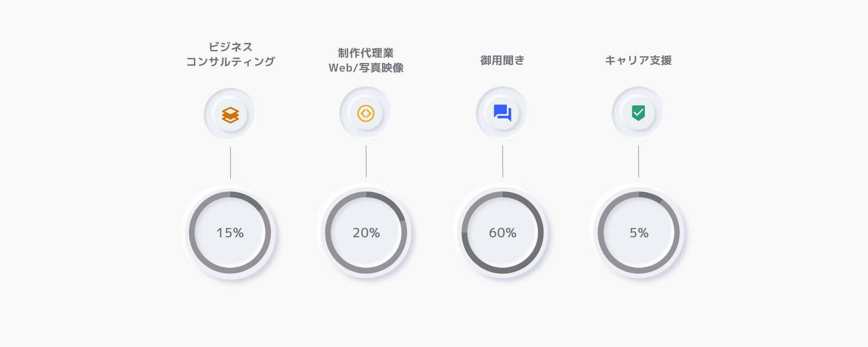Click the 20% percentage text

[366, 233]
